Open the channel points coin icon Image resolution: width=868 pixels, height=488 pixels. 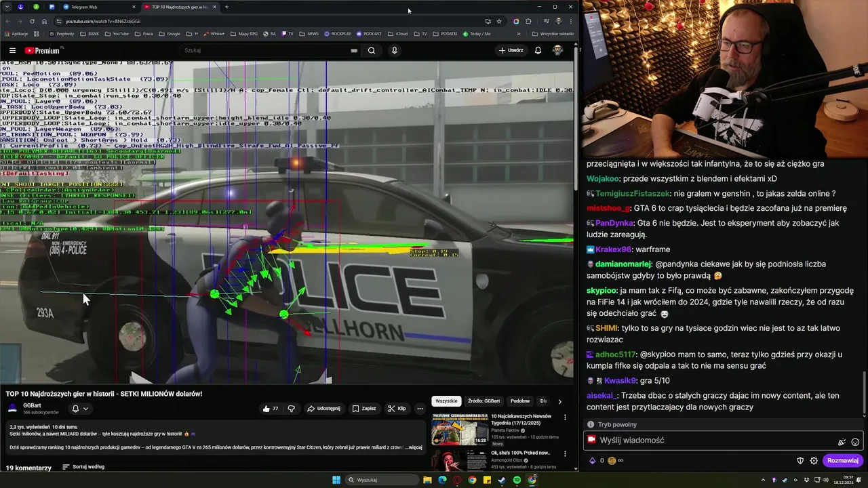pyautogui.click(x=612, y=460)
